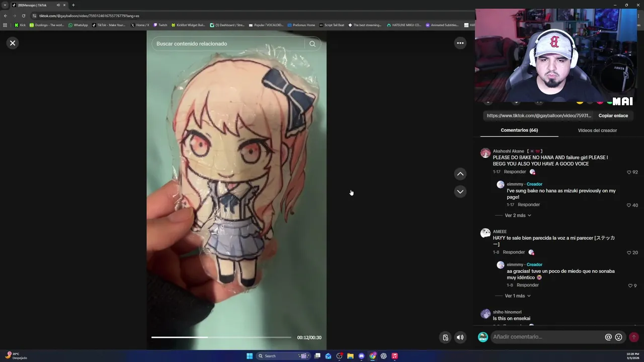Screen dimensions: 644x362
Task: Go to previous video with up arrow
Action: pos(460,174)
